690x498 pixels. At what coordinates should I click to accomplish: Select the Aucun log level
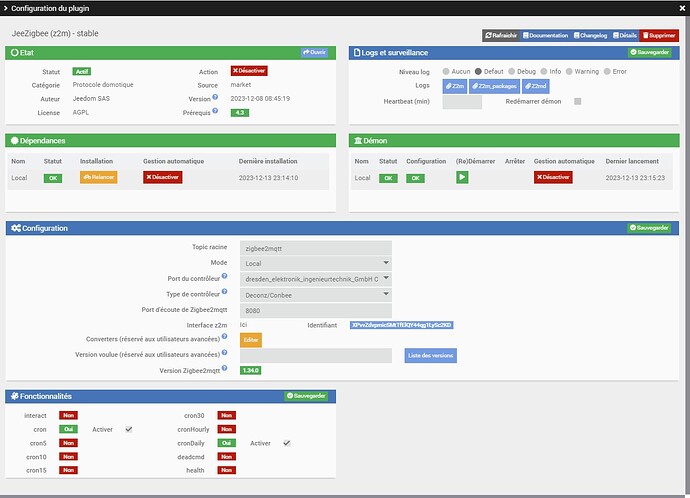pos(446,71)
